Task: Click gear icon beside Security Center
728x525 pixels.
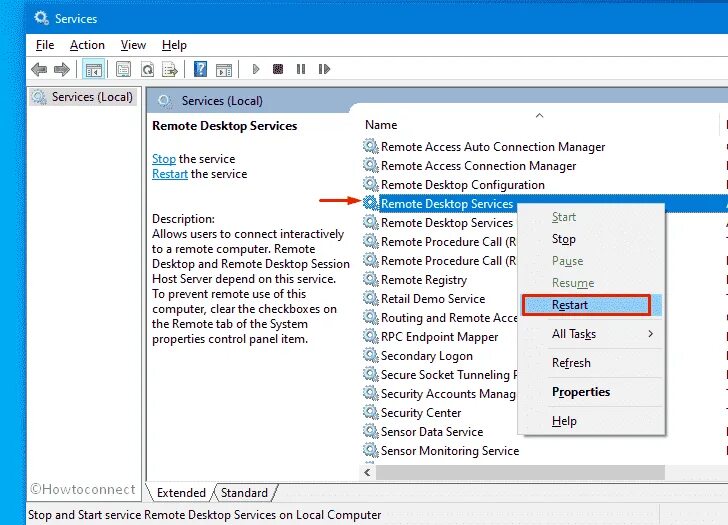Action: point(370,412)
